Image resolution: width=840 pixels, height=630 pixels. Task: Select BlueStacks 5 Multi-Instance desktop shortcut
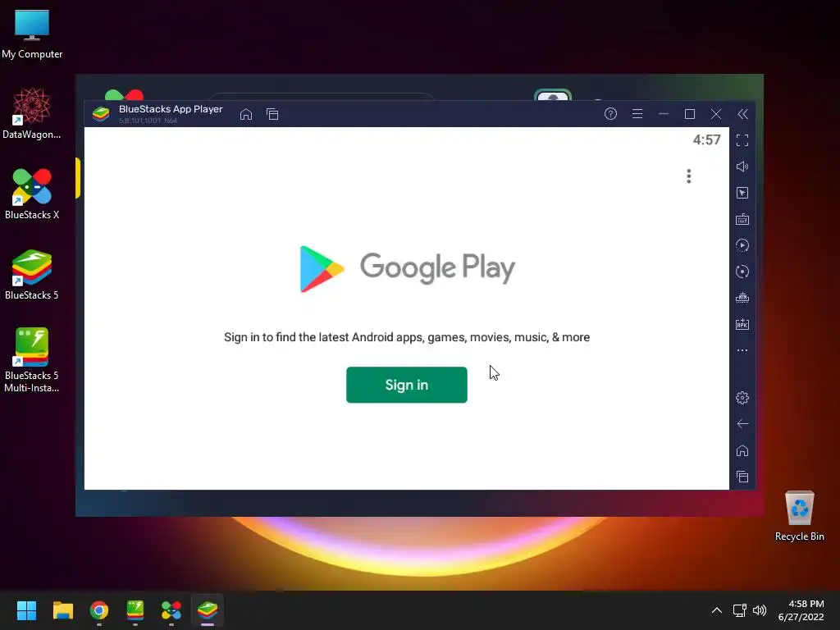[x=32, y=360]
